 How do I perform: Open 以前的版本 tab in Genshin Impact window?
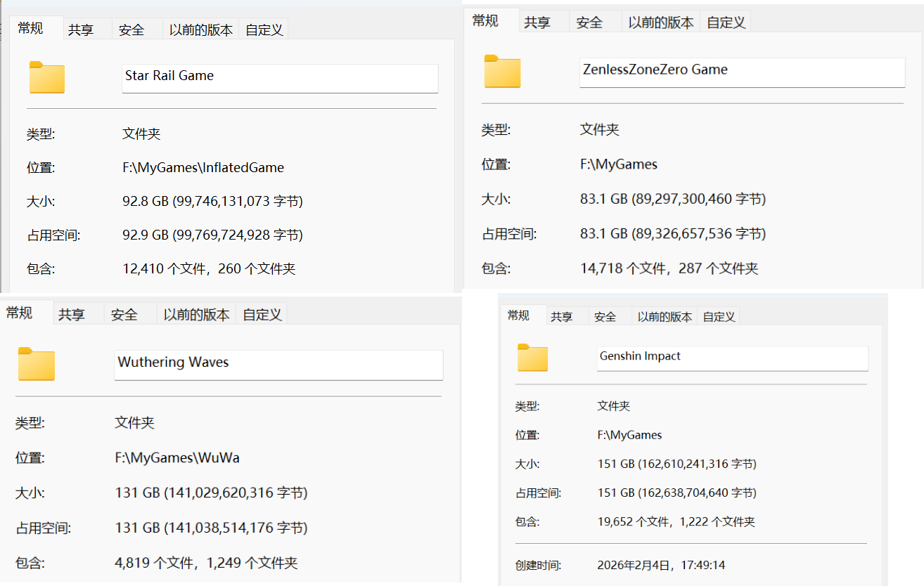tap(665, 317)
